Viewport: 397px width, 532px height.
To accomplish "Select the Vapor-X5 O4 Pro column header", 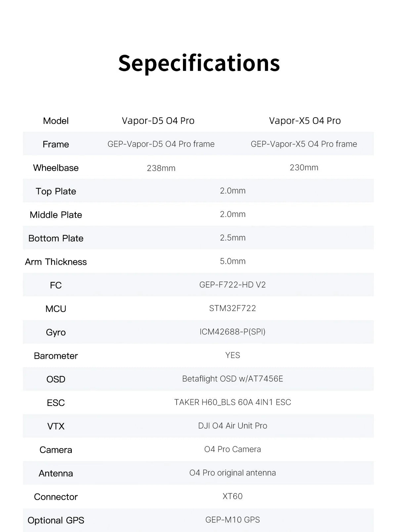I will (305, 121).
